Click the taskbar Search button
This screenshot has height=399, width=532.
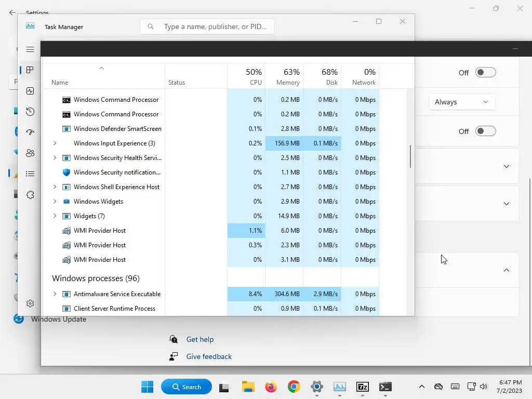click(x=187, y=387)
